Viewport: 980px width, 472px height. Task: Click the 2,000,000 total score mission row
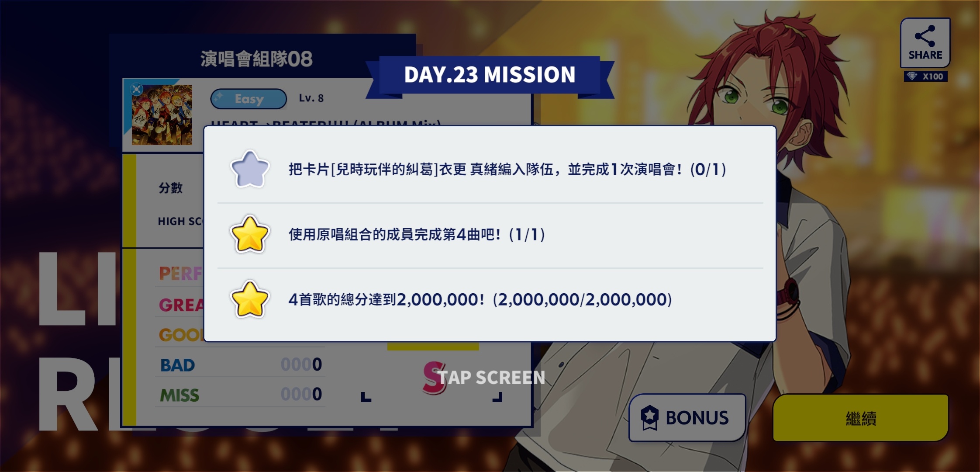click(x=490, y=300)
